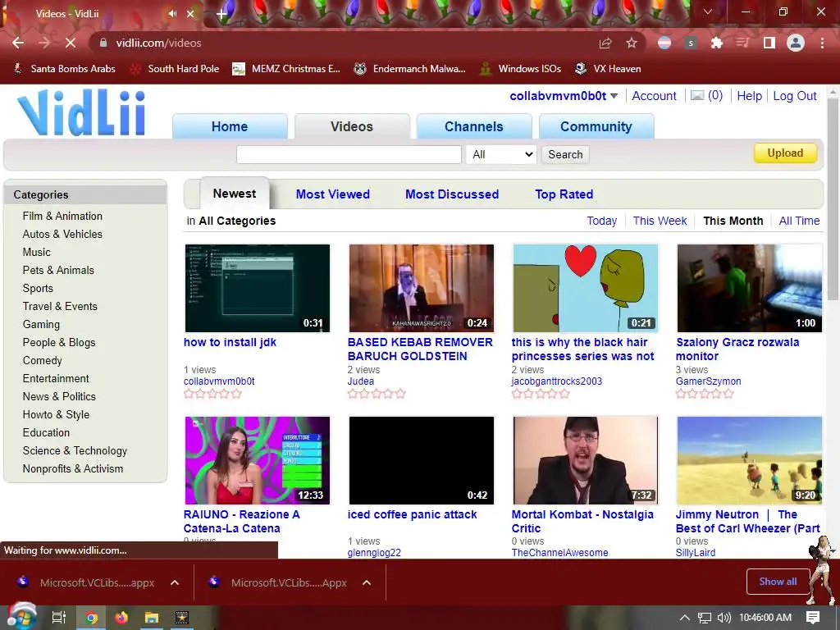Open VX Heaven bookmark
Screen dimensions: 840x630
[608, 69]
